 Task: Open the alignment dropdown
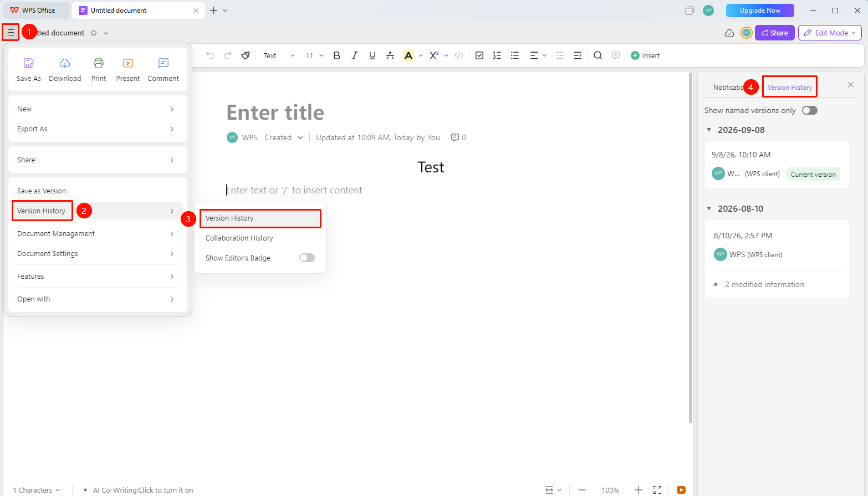point(538,55)
